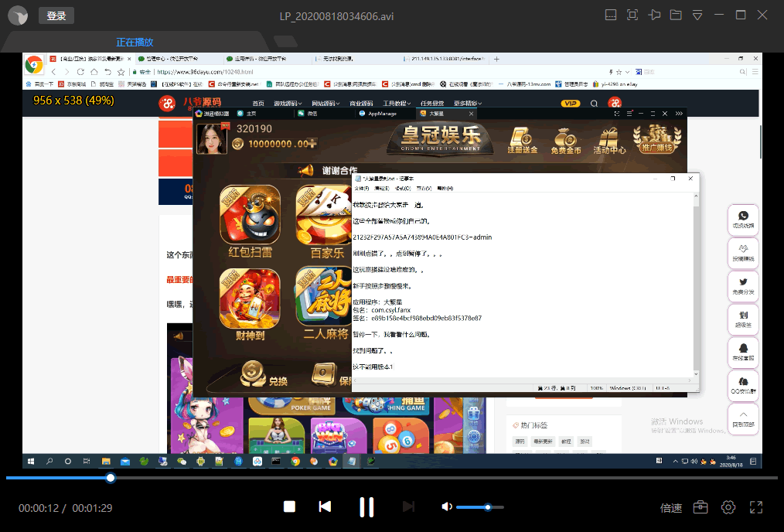Image resolution: width=784 pixels, height=532 pixels.
Task: Toggle pin window always on top
Action: tap(654, 15)
